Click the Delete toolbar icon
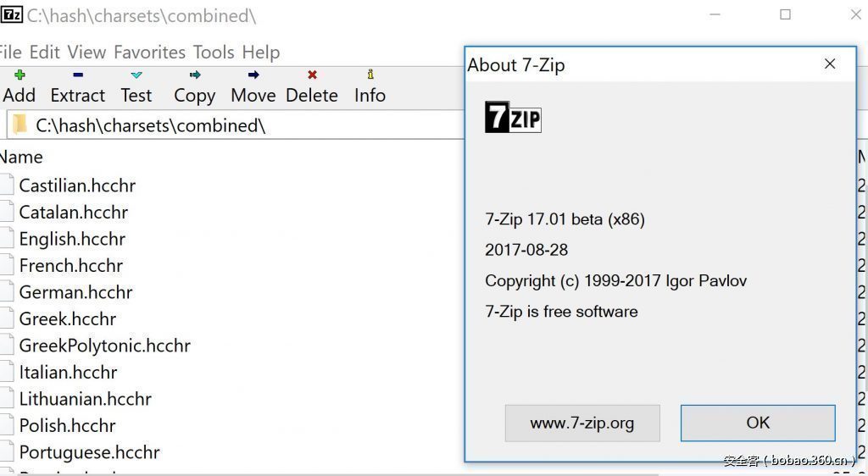The width and height of the screenshot is (868, 476). click(312, 76)
